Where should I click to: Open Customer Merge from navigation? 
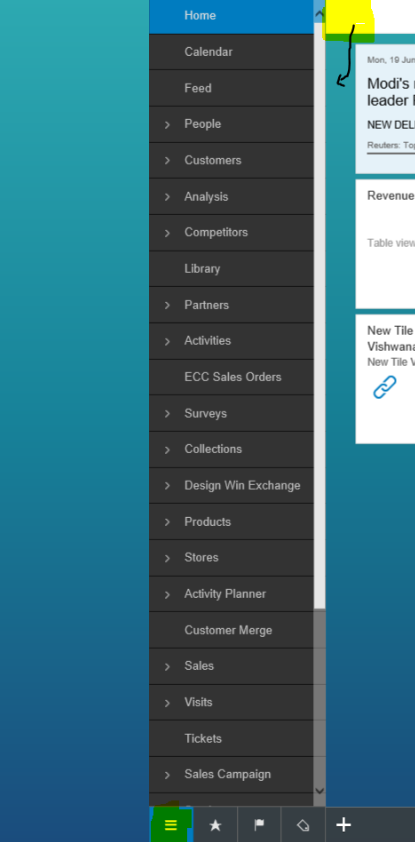[x=231, y=630]
